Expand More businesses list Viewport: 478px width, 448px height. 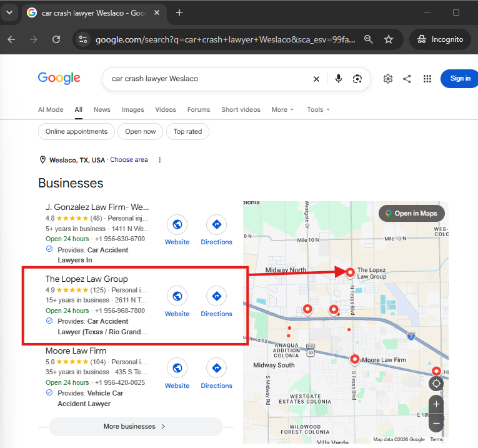(x=136, y=426)
